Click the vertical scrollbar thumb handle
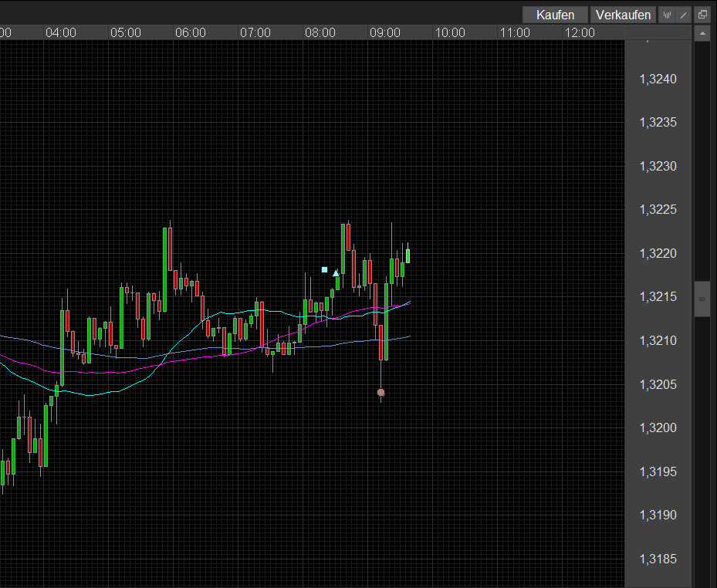Viewport: 717px width, 588px height. (702, 299)
